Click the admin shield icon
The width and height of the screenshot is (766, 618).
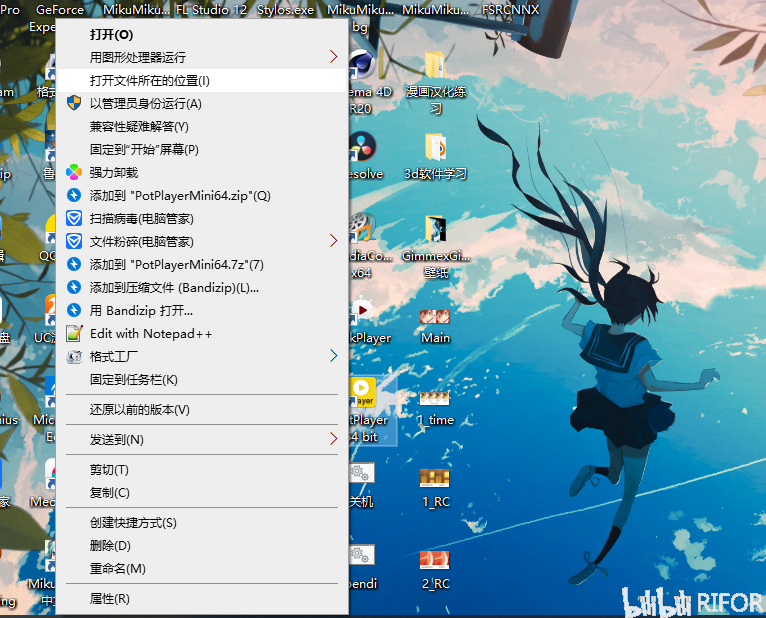[x=74, y=103]
